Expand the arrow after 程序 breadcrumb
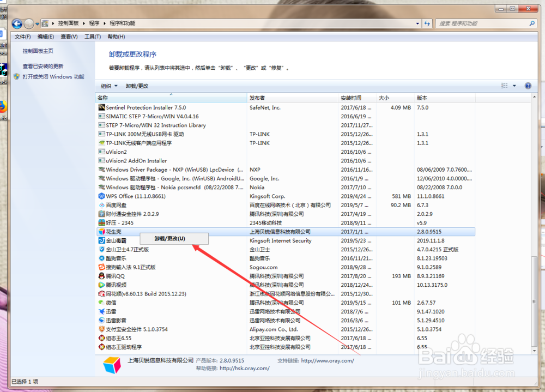This screenshot has height=392, width=545. click(x=104, y=23)
